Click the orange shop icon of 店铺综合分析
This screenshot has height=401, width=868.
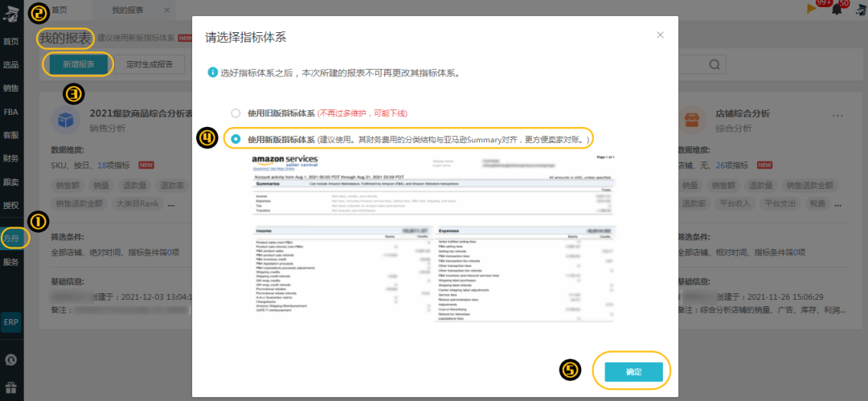coord(692,121)
